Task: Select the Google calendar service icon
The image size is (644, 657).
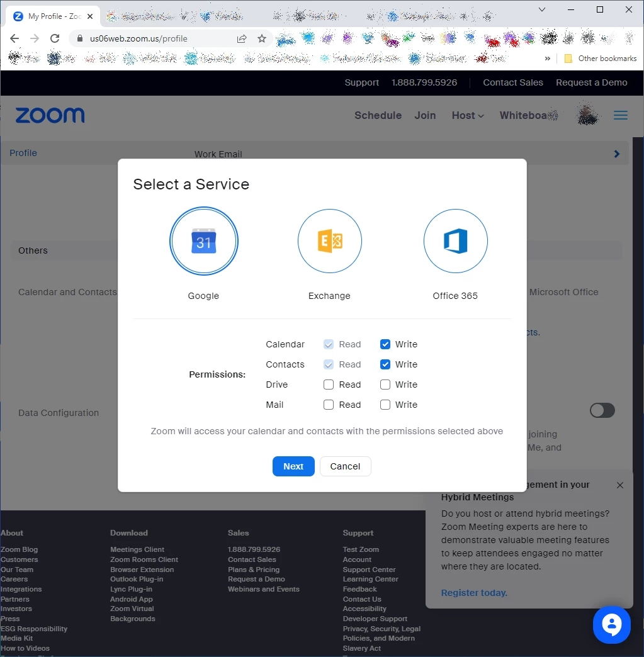Action: [204, 241]
